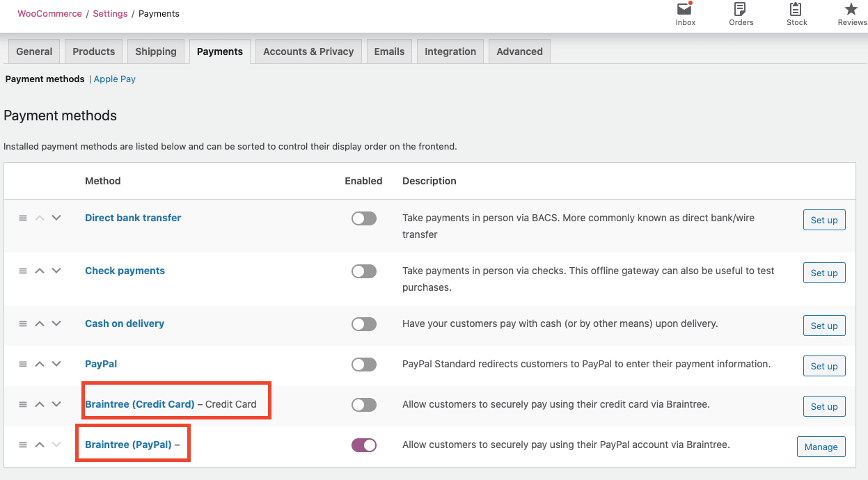
Task: Grab drag handle for Direct bank transfer
Action: tap(23, 218)
